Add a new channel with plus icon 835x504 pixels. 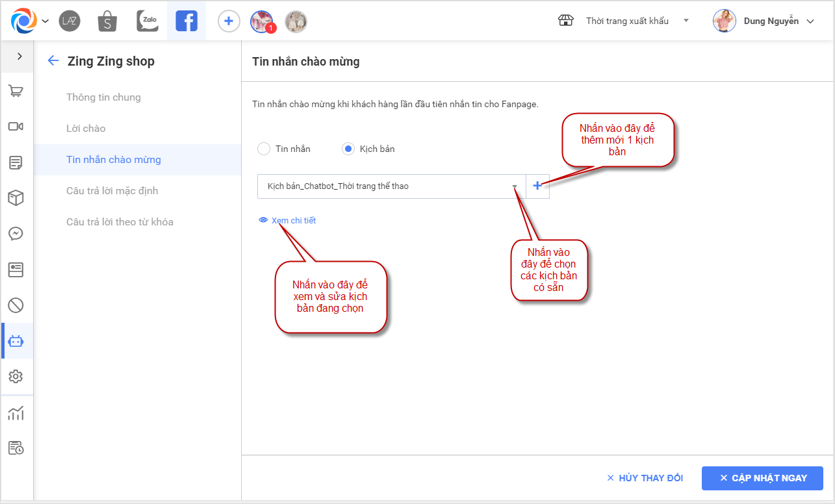point(228,21)
